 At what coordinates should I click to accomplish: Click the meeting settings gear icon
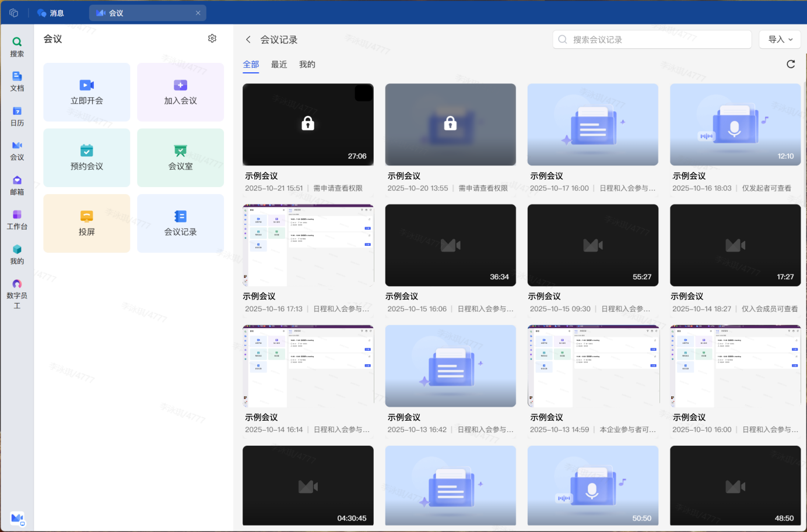212,38
